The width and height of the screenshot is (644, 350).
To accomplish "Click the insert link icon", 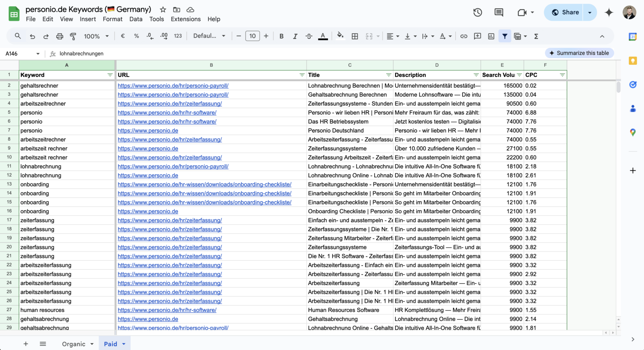I will 464,36.
